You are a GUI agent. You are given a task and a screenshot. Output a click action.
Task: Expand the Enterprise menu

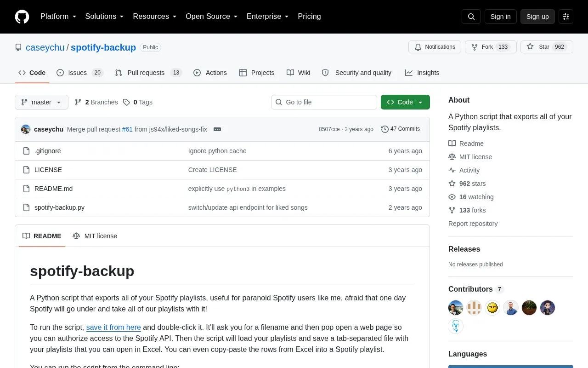click(x=268, y=17)
